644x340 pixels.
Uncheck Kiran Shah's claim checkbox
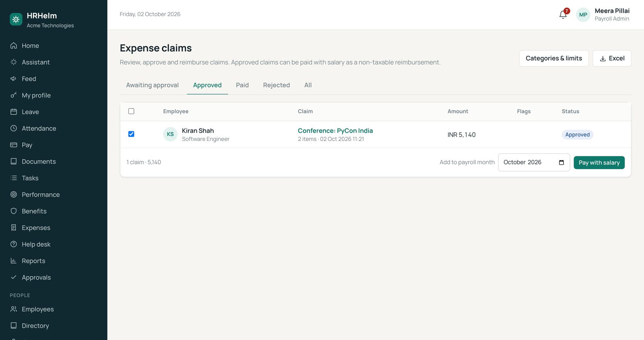coord(131,134)
